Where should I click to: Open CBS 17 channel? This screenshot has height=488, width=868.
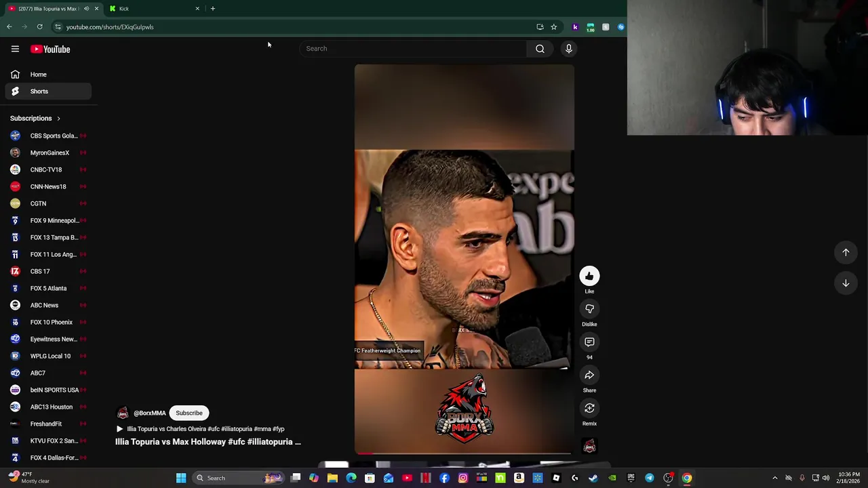click(48, 271)
